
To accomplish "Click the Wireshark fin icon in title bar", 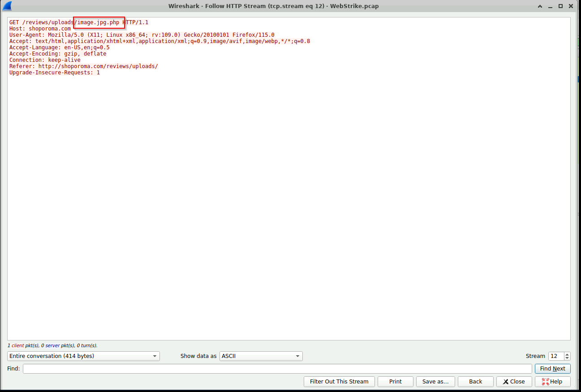I will (x=7, y=6).
